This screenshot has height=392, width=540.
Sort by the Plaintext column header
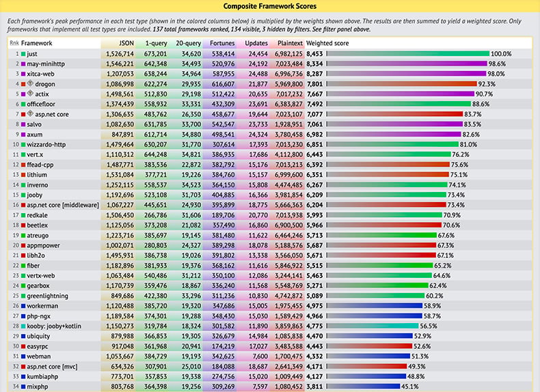(x=290, y=43)
